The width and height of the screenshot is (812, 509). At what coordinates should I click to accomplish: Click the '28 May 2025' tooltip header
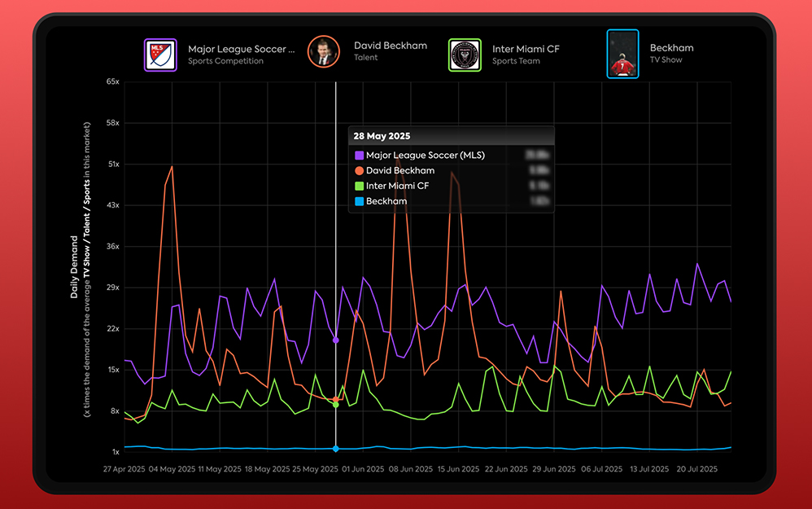click(x=382, y=136)
